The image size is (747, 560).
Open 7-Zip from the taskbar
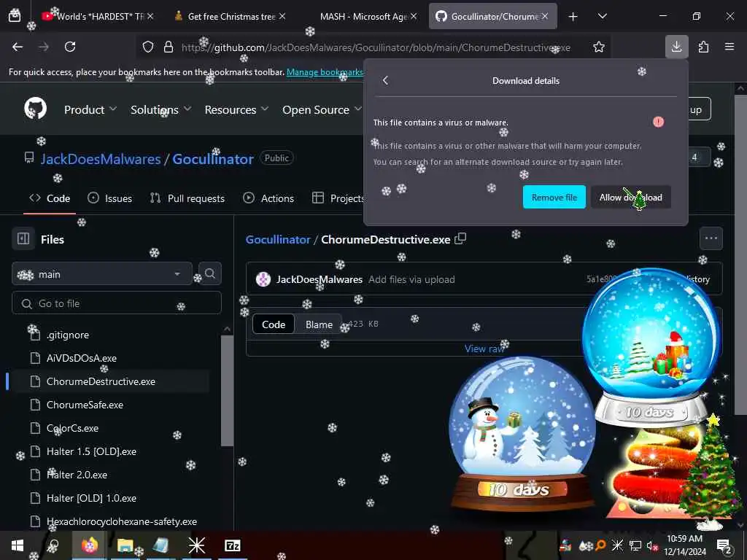233,545
